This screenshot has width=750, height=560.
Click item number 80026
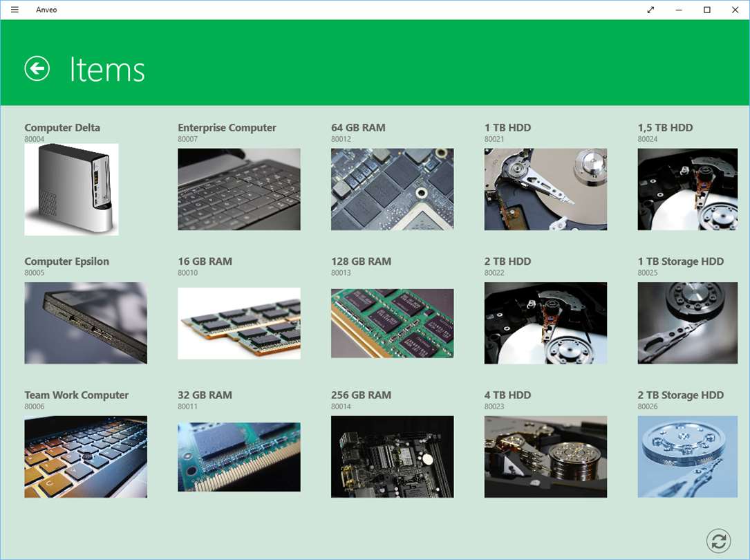point(648,407)
